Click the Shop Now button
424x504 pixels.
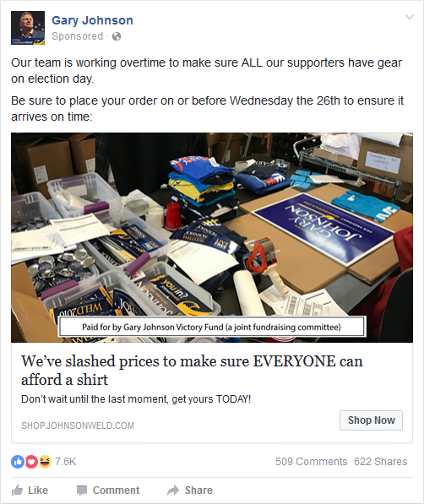(x=371, y=420)
